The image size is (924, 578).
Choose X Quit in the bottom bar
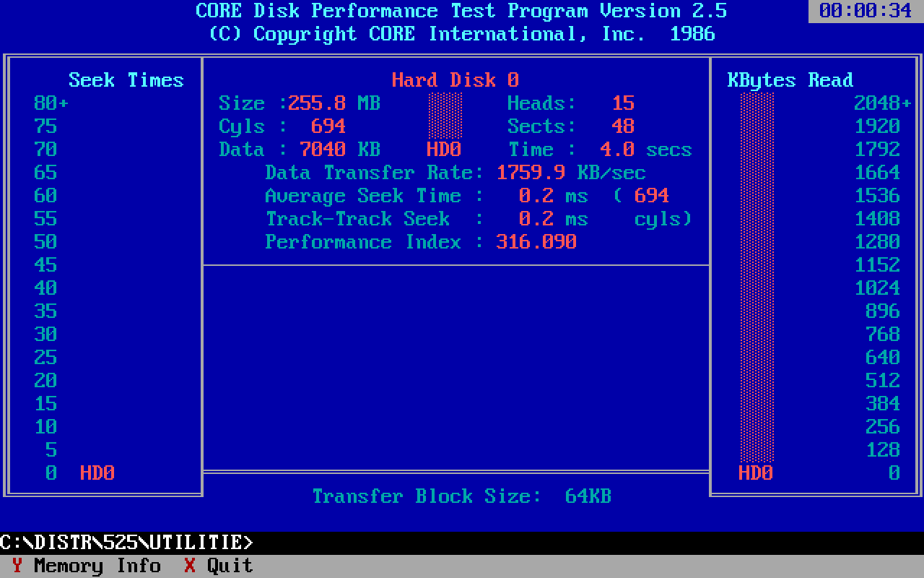pos(219,566)
